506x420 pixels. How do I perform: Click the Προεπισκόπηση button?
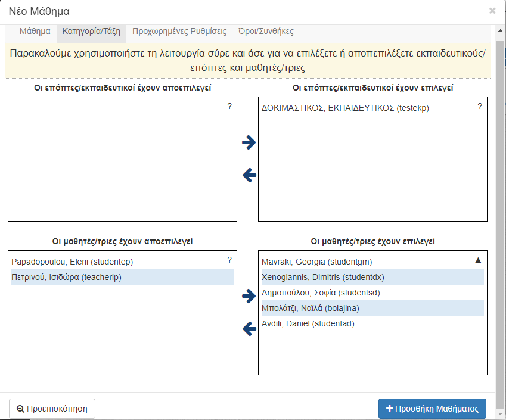pos(52,409)
